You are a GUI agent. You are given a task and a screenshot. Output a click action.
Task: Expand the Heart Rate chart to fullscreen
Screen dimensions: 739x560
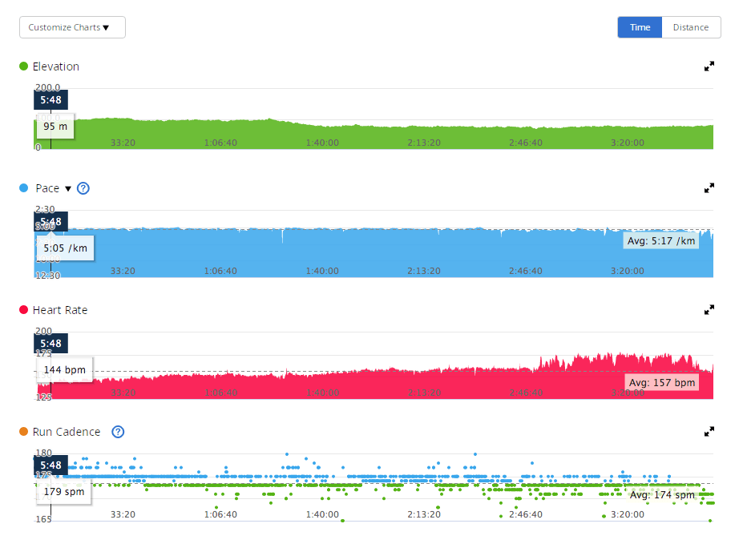tap(709, 309)
